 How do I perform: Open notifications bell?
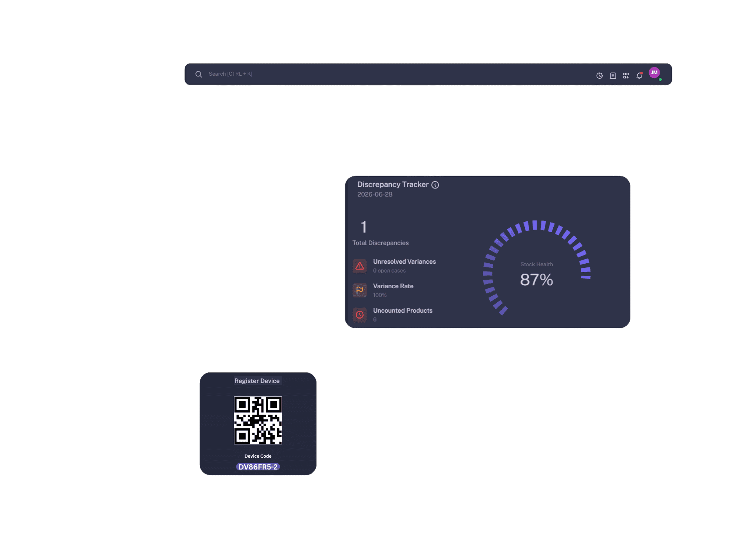tap(639, 75)
